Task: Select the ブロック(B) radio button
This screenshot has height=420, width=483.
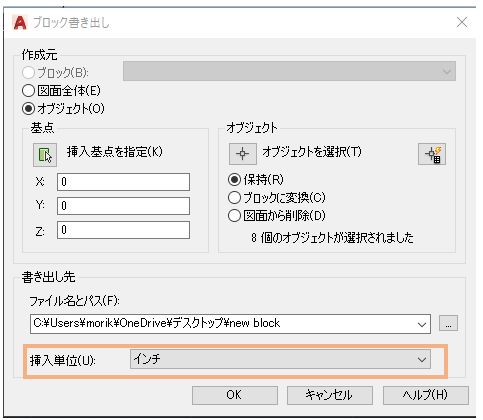Action: (x=28, y=72)
